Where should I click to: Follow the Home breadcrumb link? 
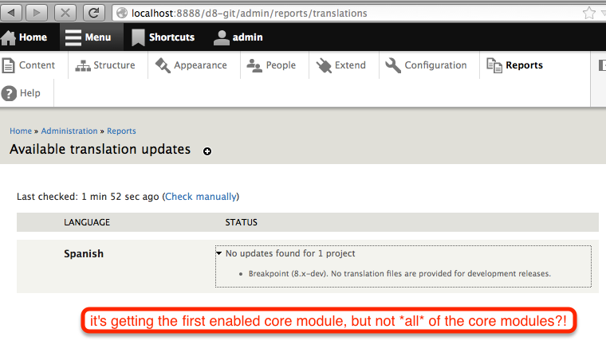pyautogui.click(x=21, y=131)
